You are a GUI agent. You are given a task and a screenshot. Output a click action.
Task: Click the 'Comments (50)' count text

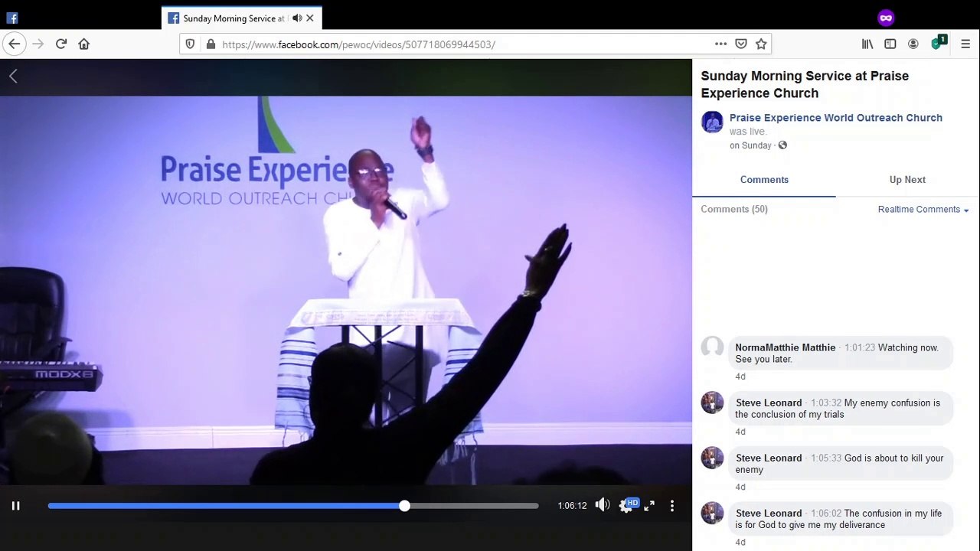[x=734, y=209]
